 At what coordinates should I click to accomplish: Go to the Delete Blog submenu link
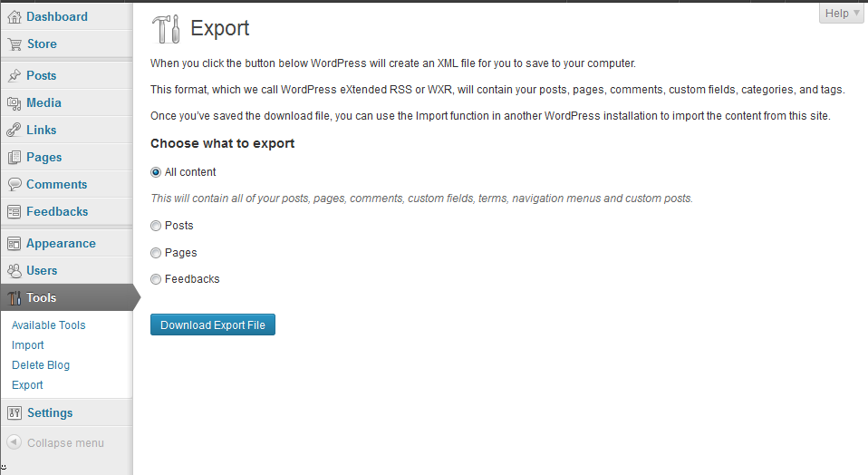[x=41, y=365]
